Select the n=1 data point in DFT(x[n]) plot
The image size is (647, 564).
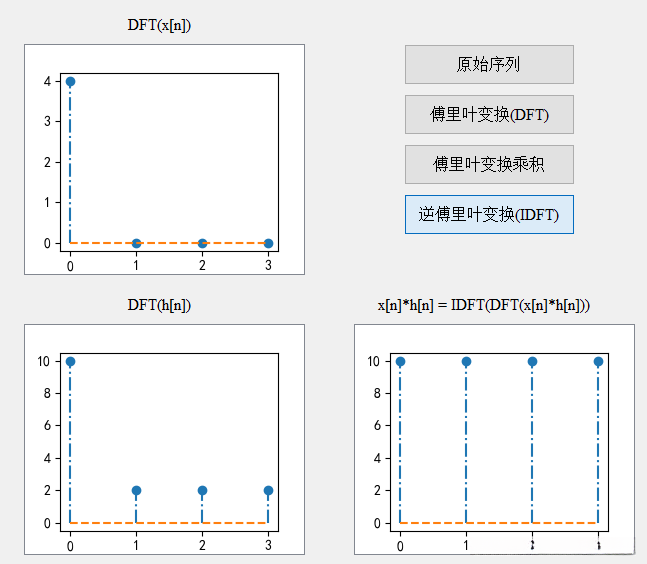pos(136,243)
